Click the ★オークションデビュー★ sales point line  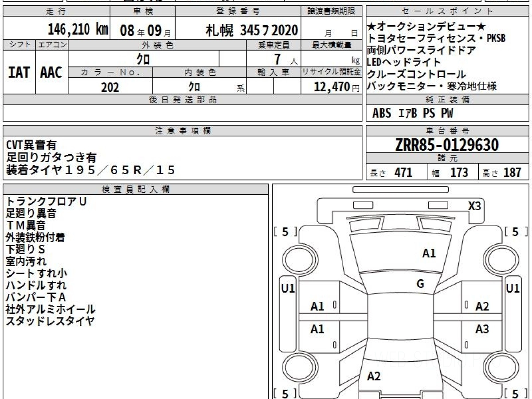pos(426,27)
